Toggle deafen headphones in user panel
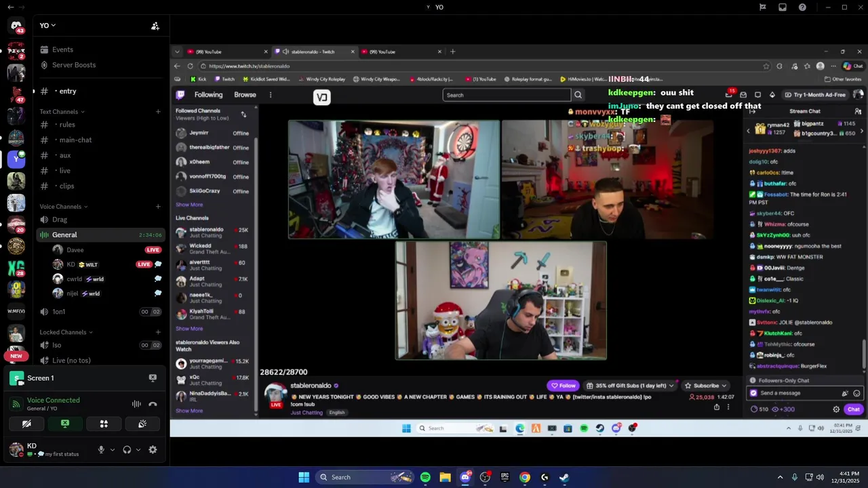This screenshot has height=488, width=868. [x=127, y=449]
